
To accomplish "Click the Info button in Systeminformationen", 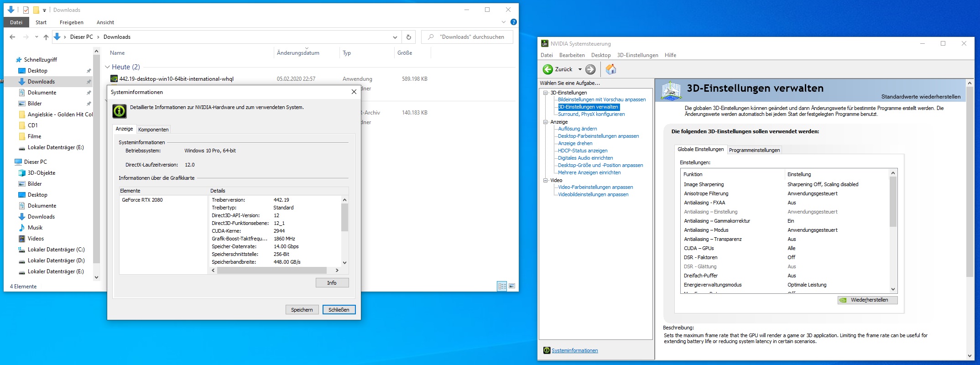I will 332,283.
